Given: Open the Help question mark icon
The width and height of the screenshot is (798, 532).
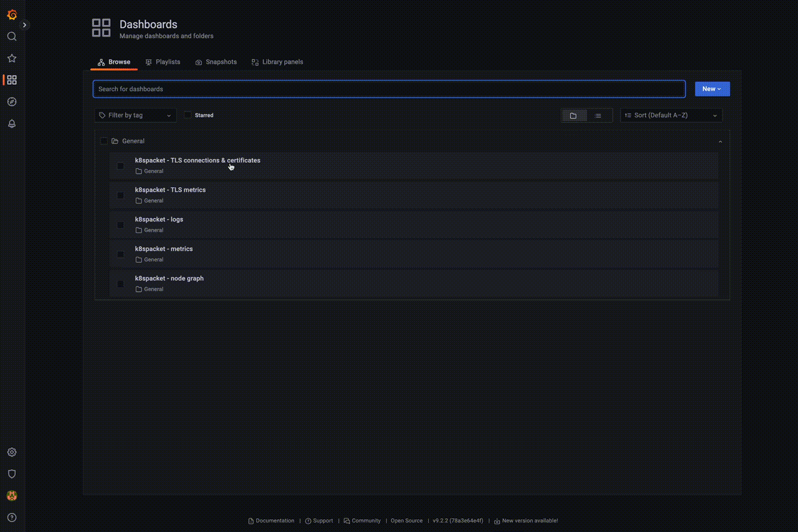Looking at the screenshot, I should click(12, 518).
